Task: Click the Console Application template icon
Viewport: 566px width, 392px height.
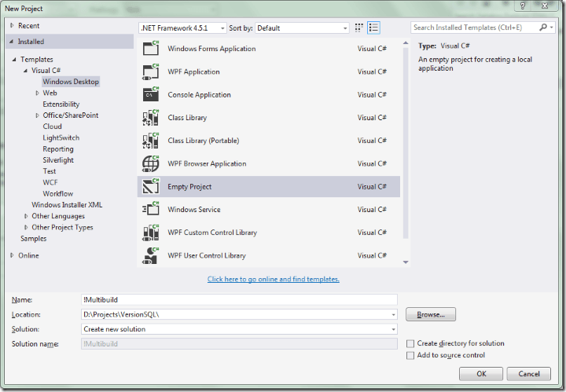Action: (x=150, y=94)
